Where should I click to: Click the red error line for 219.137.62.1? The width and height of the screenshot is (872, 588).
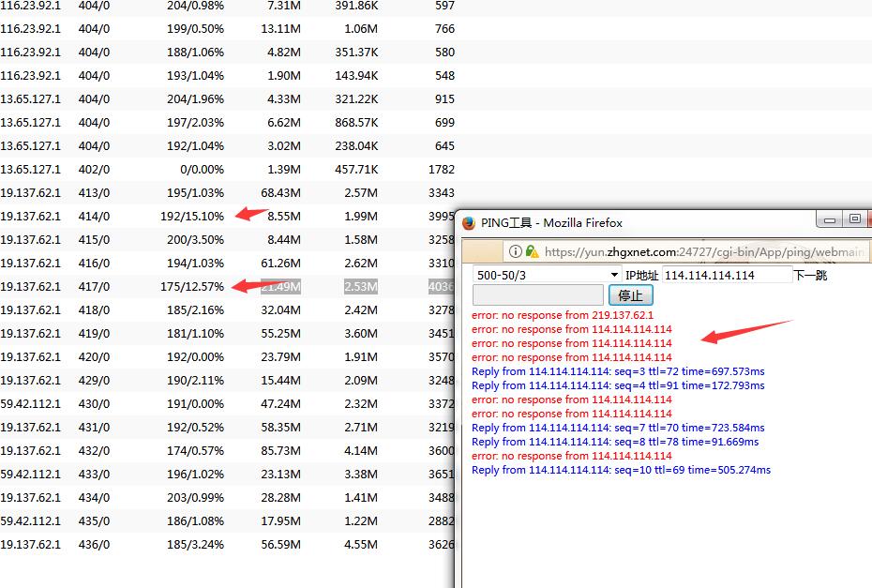pos(563,315)
